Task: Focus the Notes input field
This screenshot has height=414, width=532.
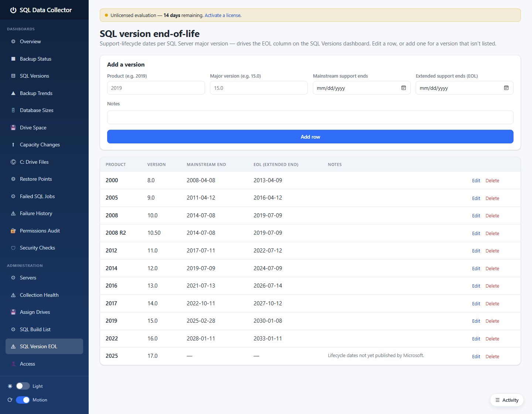Action: tap(310, 117)
